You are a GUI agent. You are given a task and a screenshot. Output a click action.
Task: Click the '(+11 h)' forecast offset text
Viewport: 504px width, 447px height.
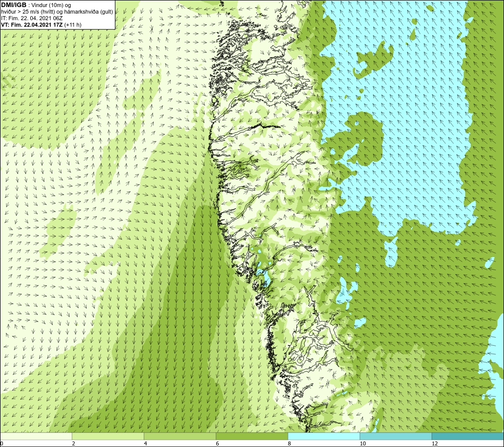(x=73, y=25)
